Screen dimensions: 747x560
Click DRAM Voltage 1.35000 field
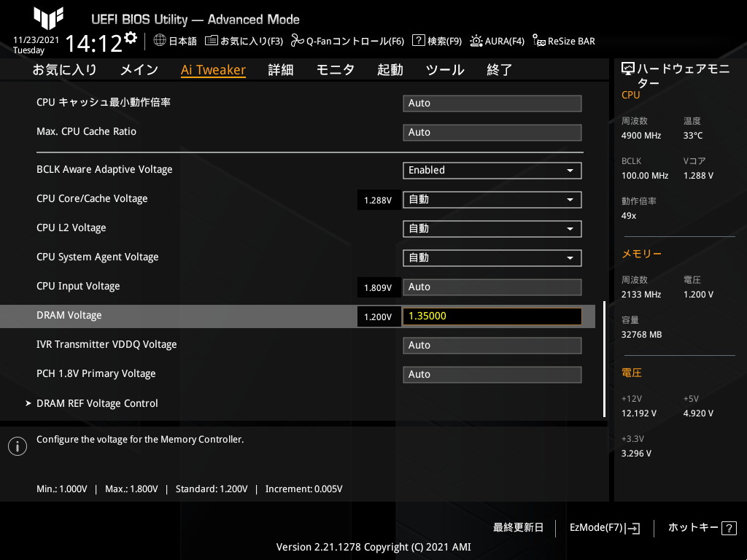[492, 316]
